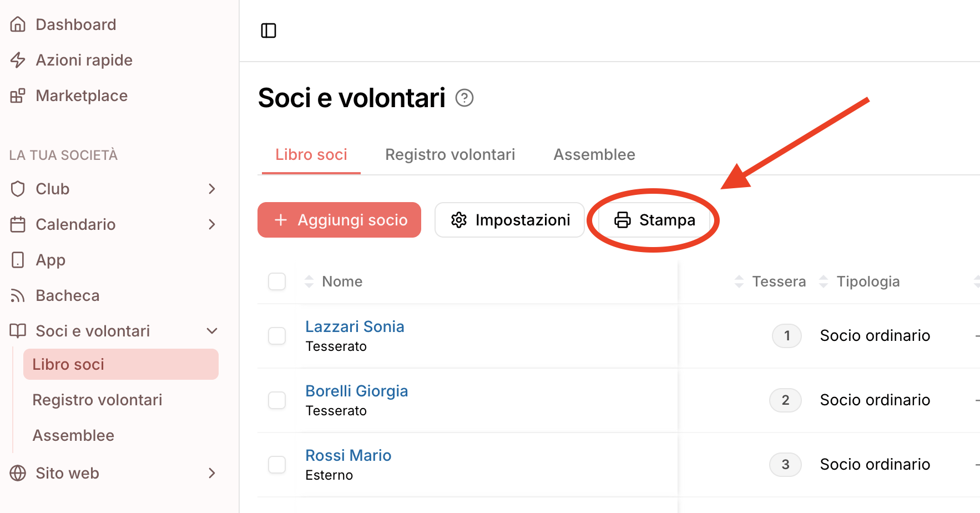980x513 pixels.
Task: Switch to the Registro volontari tab
Action: 450,154
